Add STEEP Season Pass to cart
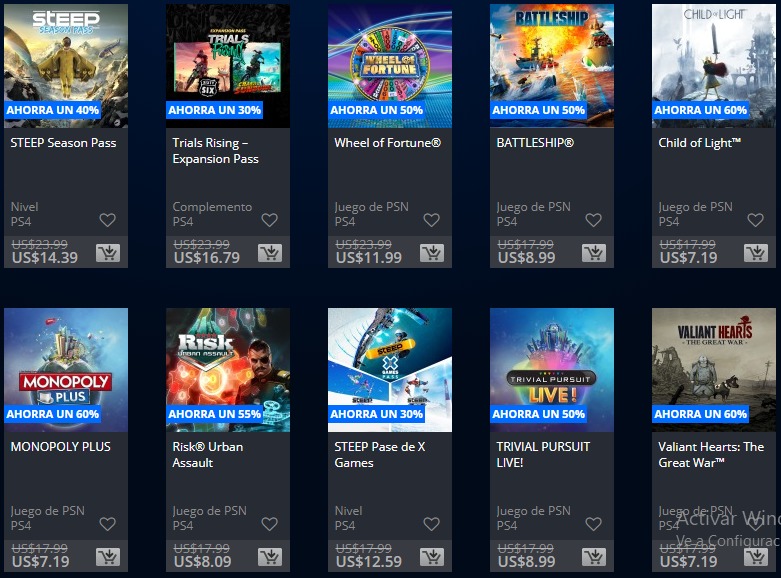This screenshot has height=578, width=781. 108,253
